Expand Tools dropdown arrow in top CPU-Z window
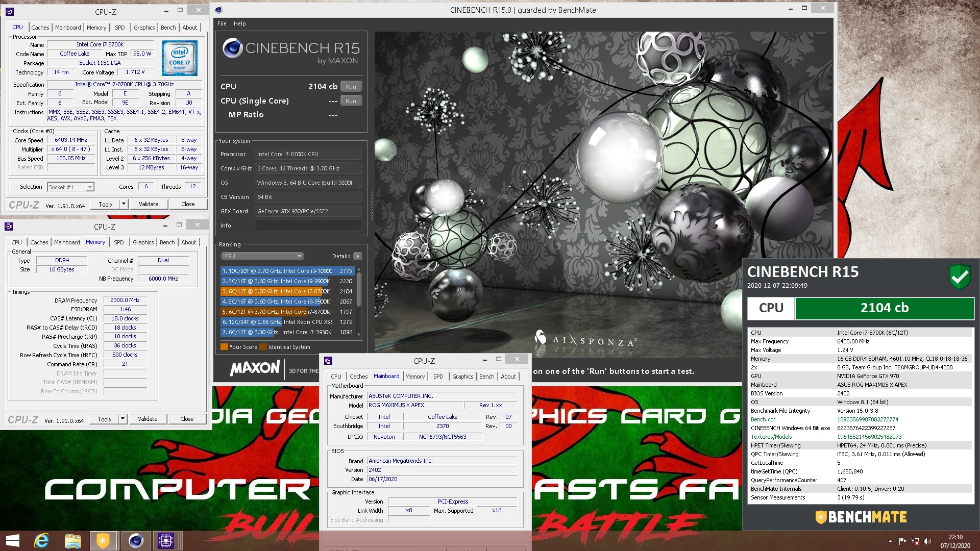The image size is (980, 551). 123,204
